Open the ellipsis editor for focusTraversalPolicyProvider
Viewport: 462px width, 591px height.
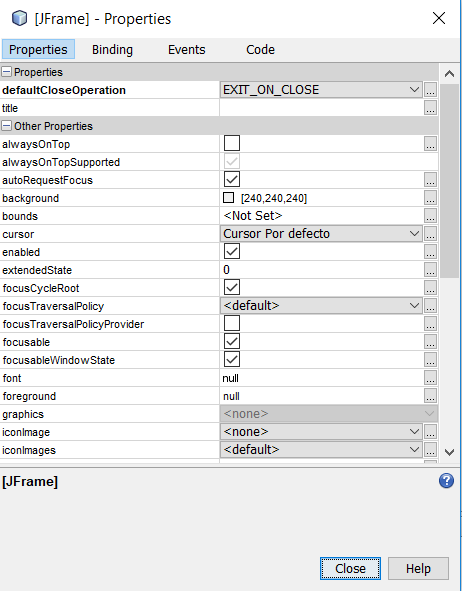(430, 324)
